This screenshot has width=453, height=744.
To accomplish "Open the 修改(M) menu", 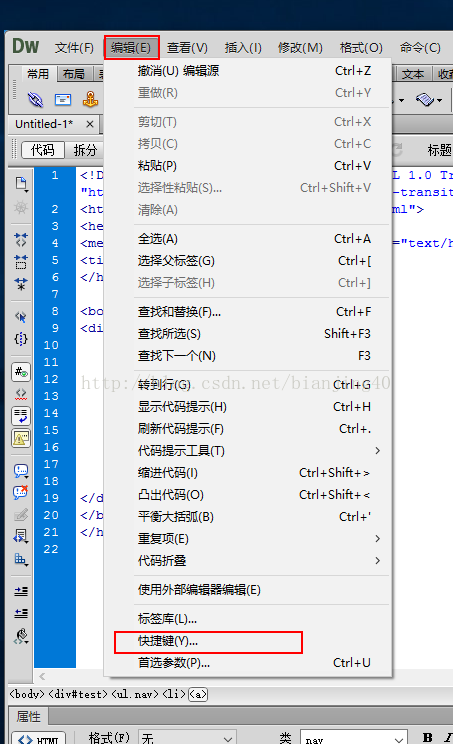I will [x=300, y=47].
